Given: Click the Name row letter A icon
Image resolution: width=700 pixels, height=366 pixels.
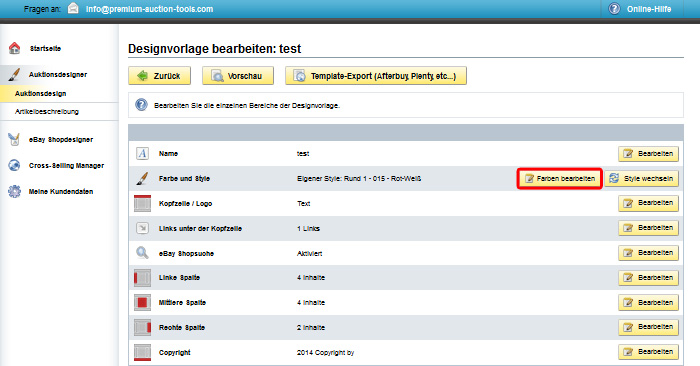Looking at the screenshot, I should [x=142, y=154].
